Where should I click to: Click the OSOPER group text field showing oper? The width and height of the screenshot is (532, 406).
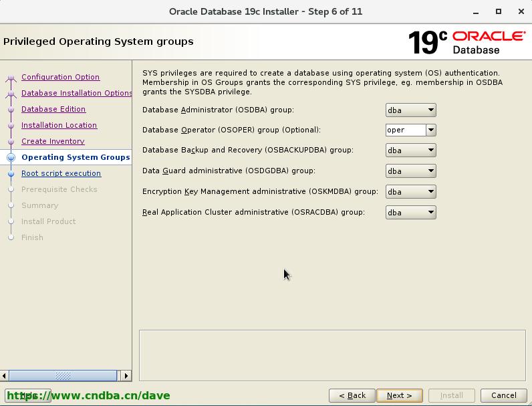pos(406,130)
